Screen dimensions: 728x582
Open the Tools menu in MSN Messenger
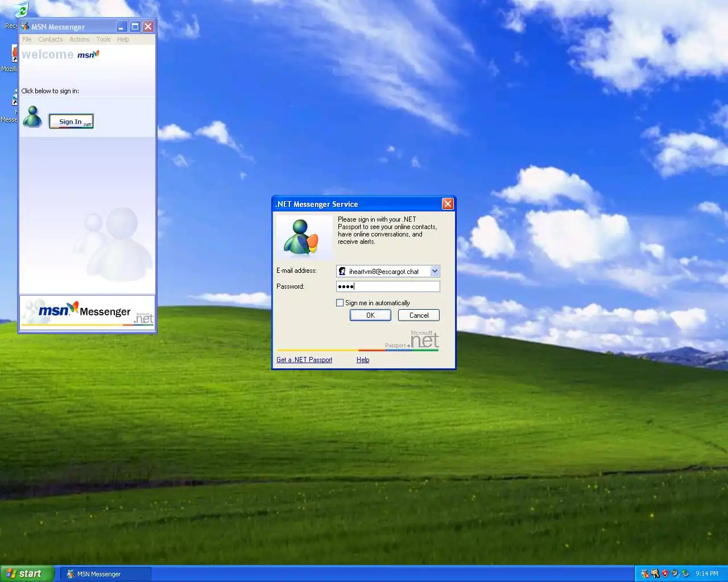pos(104,39)
